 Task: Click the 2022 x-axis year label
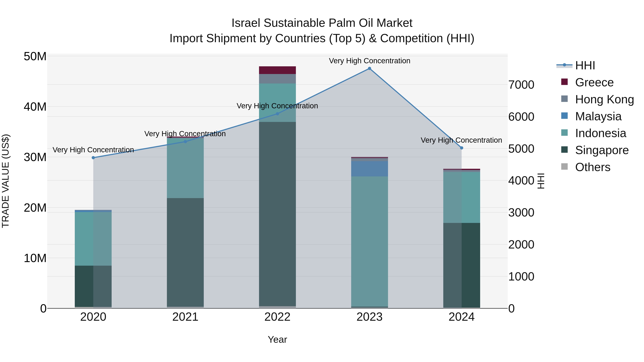(277, 317)
